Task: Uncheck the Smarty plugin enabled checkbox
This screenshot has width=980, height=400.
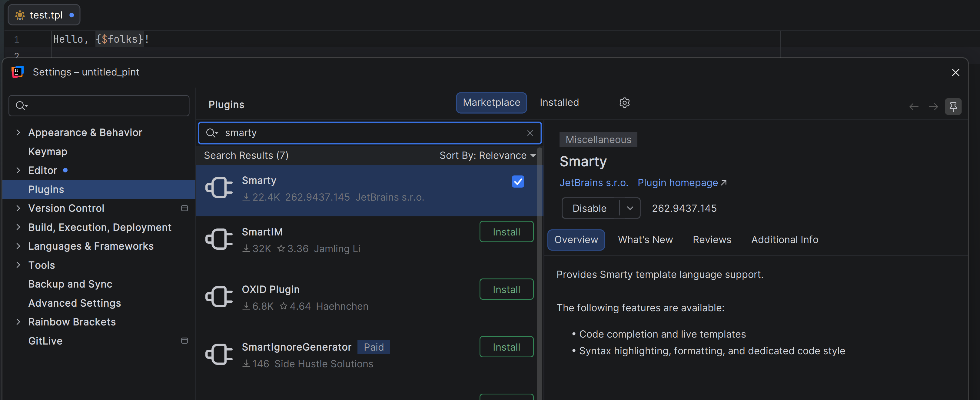Action: (x=518, y=182)
